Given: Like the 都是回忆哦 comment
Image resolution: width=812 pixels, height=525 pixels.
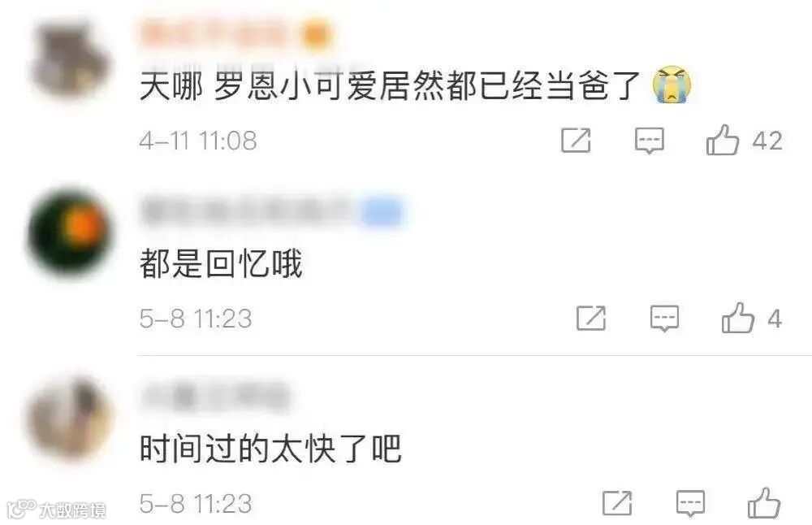Looking at the screenshot, I should (738, 318).
